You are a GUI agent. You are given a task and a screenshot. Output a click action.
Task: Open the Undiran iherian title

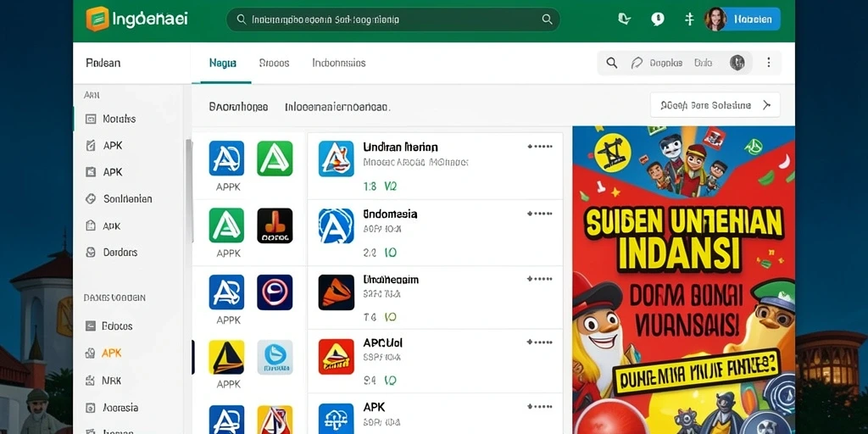(400, 147)
